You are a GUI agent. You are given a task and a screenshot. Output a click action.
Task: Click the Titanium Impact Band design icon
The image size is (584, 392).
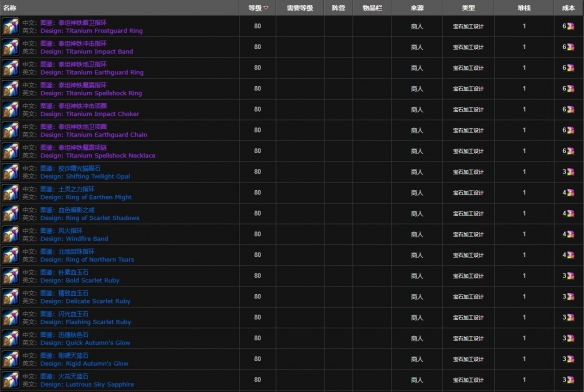click(x=10, y=47)
